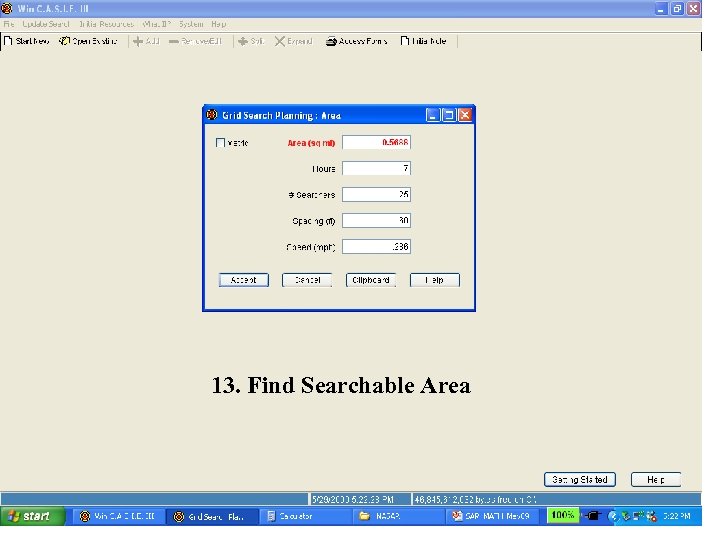Click the taskbar clock
Screen dimensions: 720x540
tap(677, 516)
